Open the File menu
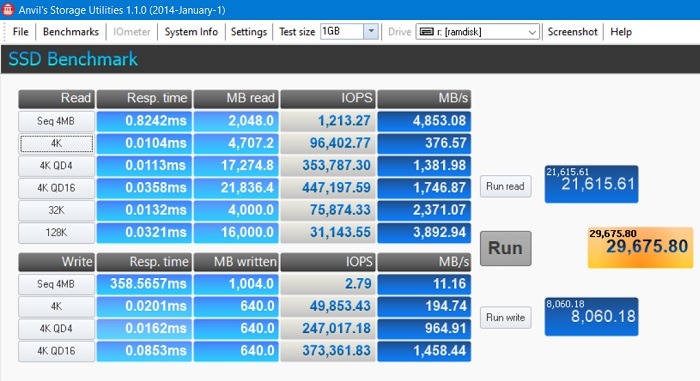700x381 pixels. tap(21, 32)
